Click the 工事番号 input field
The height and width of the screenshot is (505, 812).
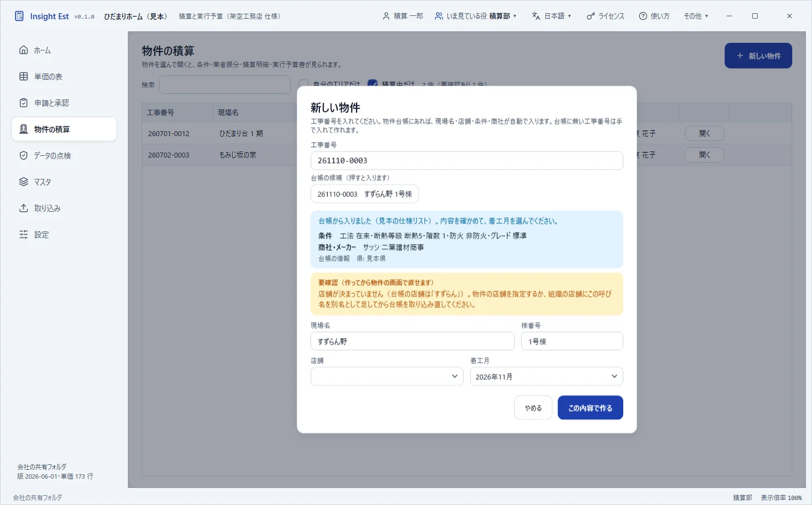coord(467,160)
